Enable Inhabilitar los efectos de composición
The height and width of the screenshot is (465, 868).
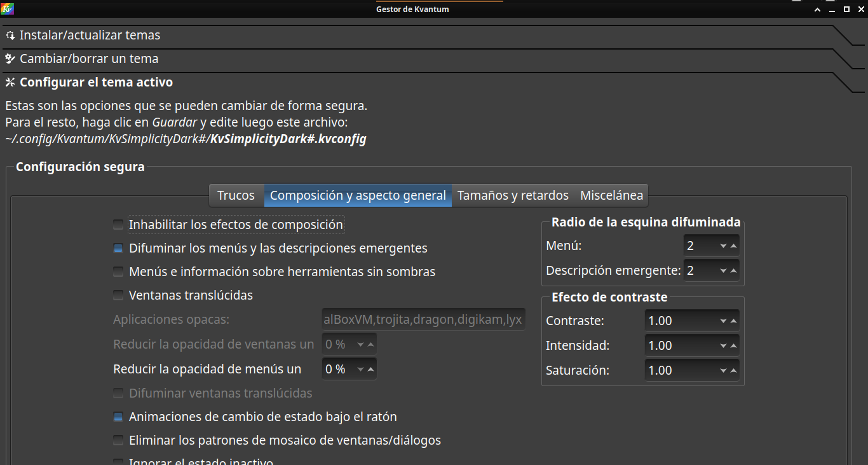[118, 225]
